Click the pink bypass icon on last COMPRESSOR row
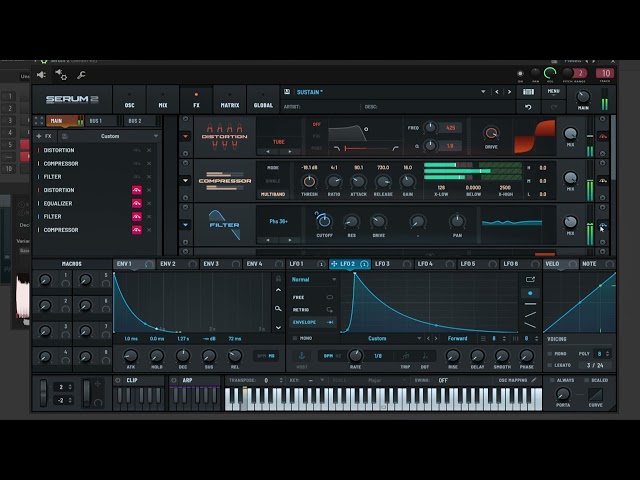640x480 pixels. click(137, 230)
